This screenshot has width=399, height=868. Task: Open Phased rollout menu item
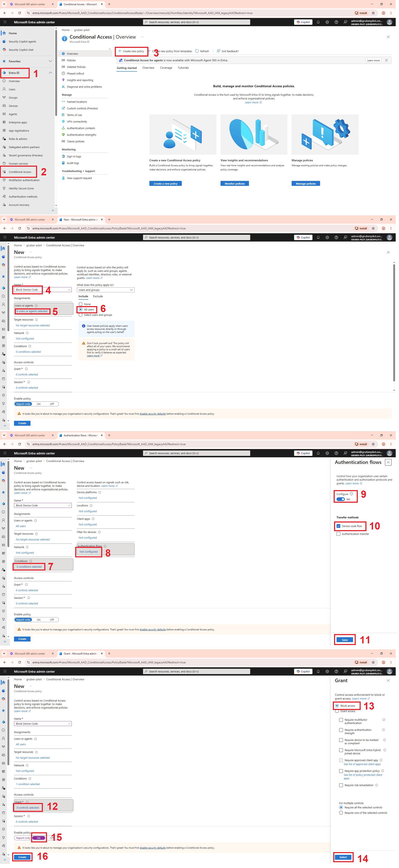tap(75, 74)
